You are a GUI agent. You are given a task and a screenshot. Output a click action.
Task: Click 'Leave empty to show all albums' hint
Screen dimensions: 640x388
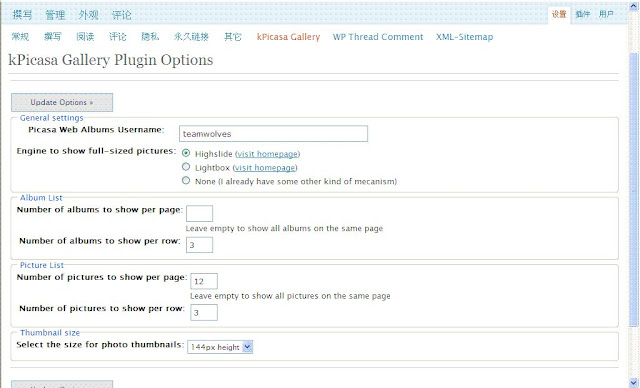pyautogui.click(x=284, y=228)
